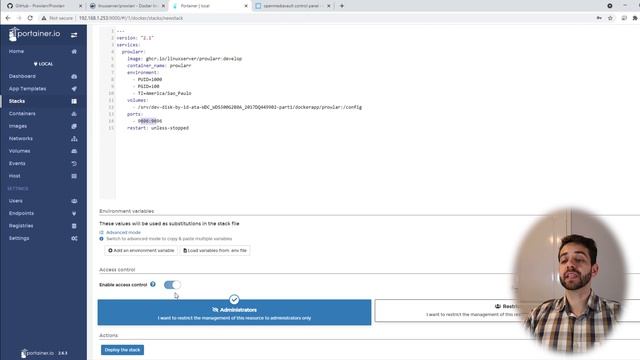
Task: Click the restart: unless-stopped line
Action: (158, 128)
